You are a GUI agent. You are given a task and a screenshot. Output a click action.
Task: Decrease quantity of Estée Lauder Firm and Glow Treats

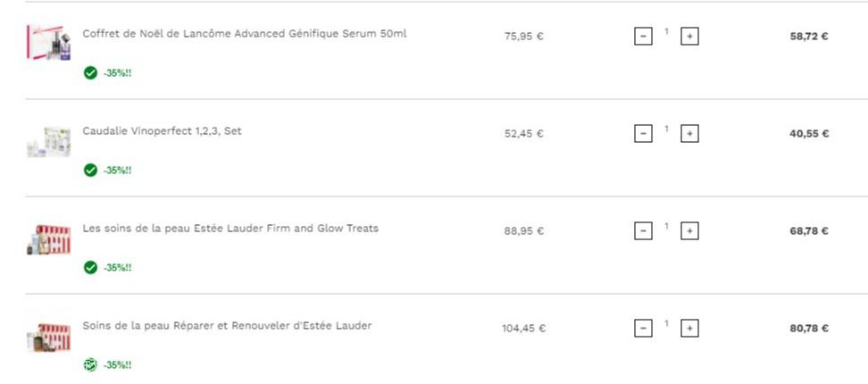(x=643, y=231)
